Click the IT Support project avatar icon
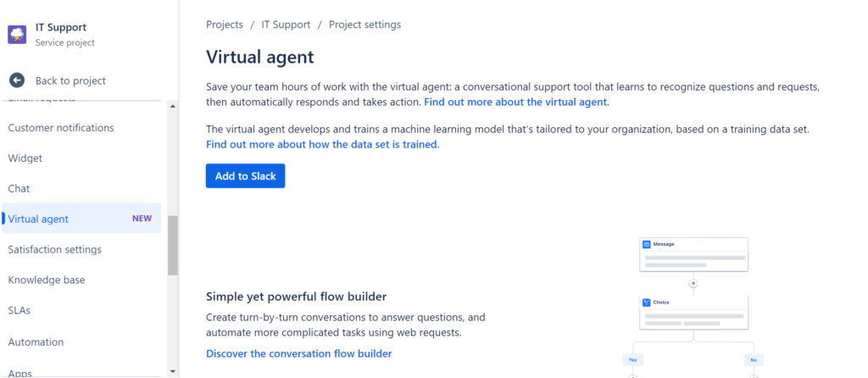Screen dimensions: 868x378 [17, 34]
